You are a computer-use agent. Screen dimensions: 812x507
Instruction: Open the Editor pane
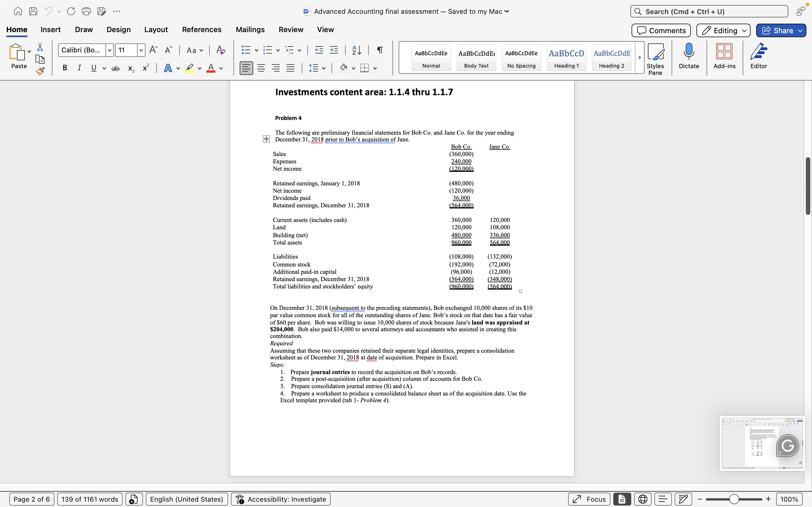tap(759, 57)
